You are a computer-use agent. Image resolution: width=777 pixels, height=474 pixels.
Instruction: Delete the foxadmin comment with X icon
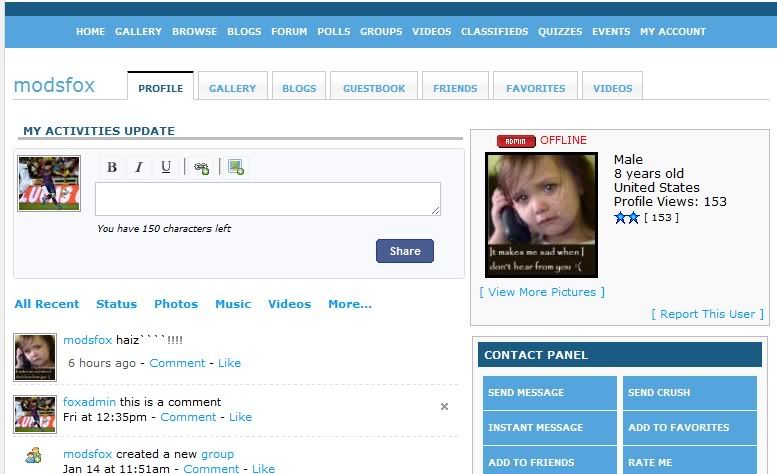(444, 407)
